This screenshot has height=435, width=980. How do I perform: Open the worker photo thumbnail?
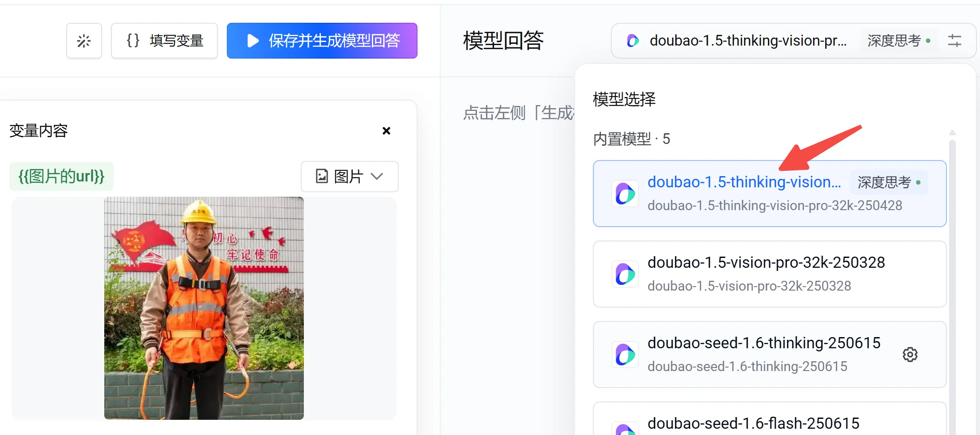coord(204,308)
